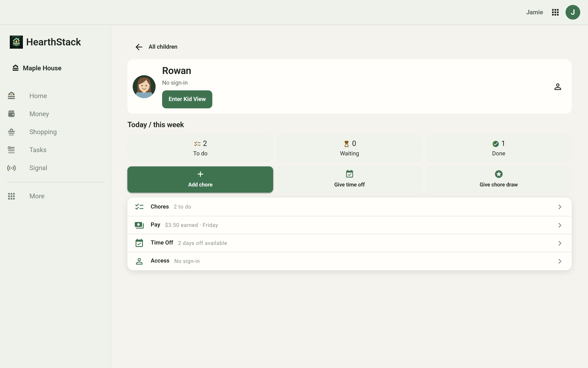588x368 pixels.
Task: Click the '2 to do' Chores text
Action: 182,207
